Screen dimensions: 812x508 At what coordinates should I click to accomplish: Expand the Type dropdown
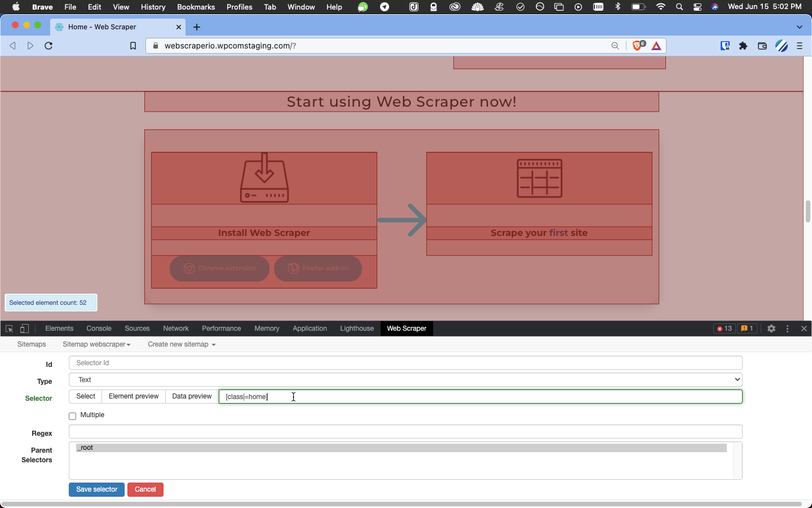click(x=405, y=380)
